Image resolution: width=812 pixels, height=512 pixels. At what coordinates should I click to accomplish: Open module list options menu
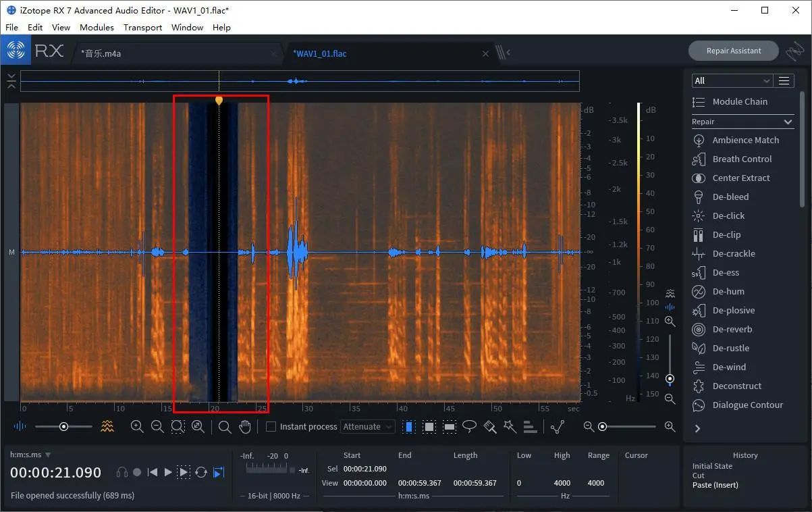coord(784,80)
